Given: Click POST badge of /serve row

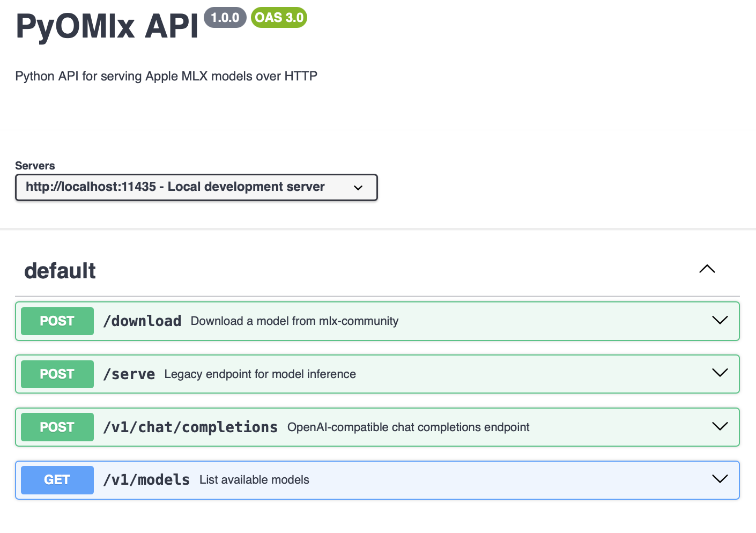Looking at the screenshot, I should (57, 374).
